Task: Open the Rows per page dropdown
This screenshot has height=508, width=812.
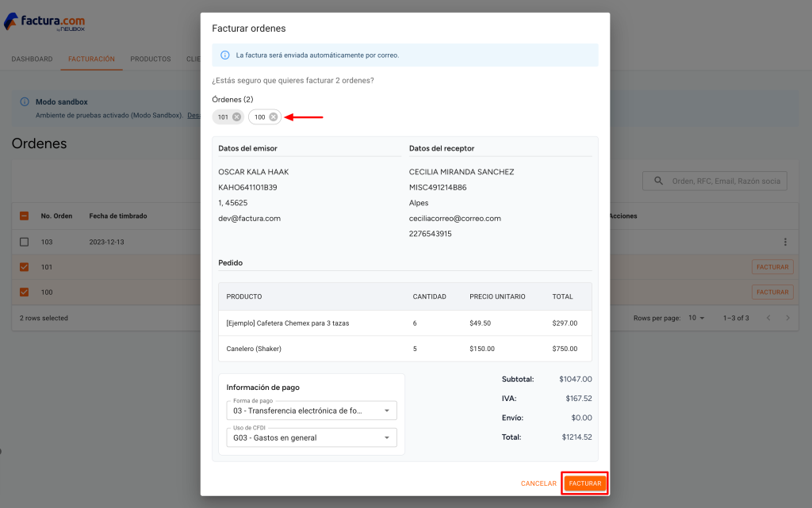Action: click(x=696, y=318)
